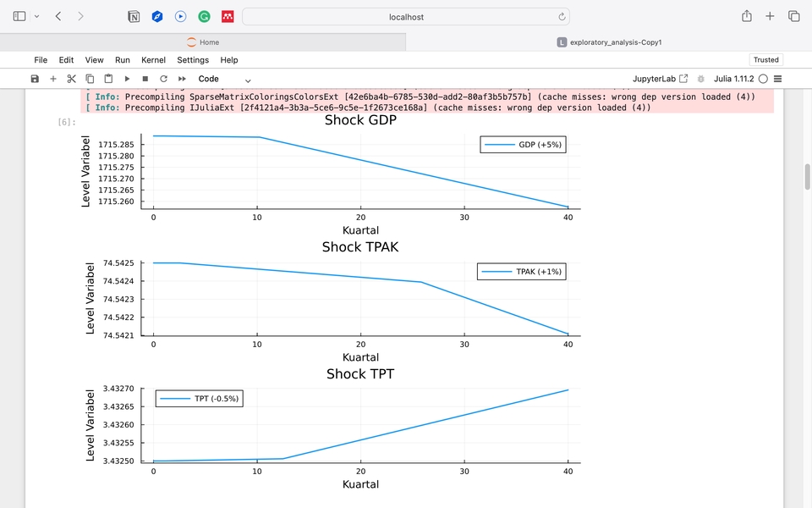Restart kernel and run all cells
The width and height of the screenshot is (812, 508).
coord(182,79)
